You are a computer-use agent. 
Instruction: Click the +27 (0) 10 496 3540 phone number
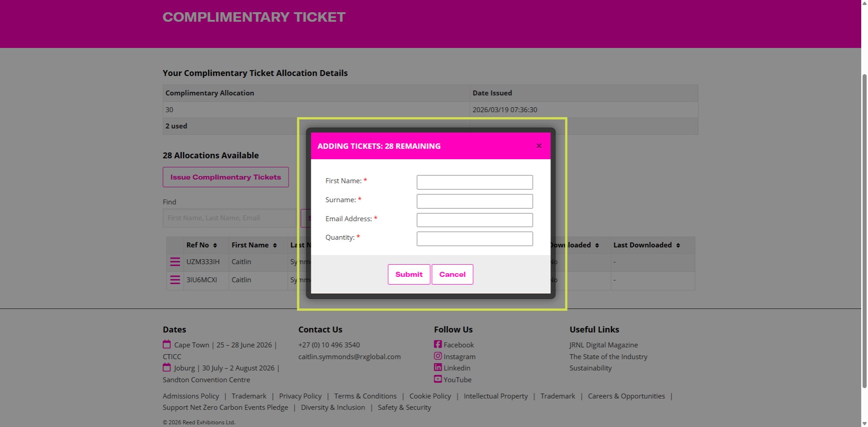pos(329,345)
